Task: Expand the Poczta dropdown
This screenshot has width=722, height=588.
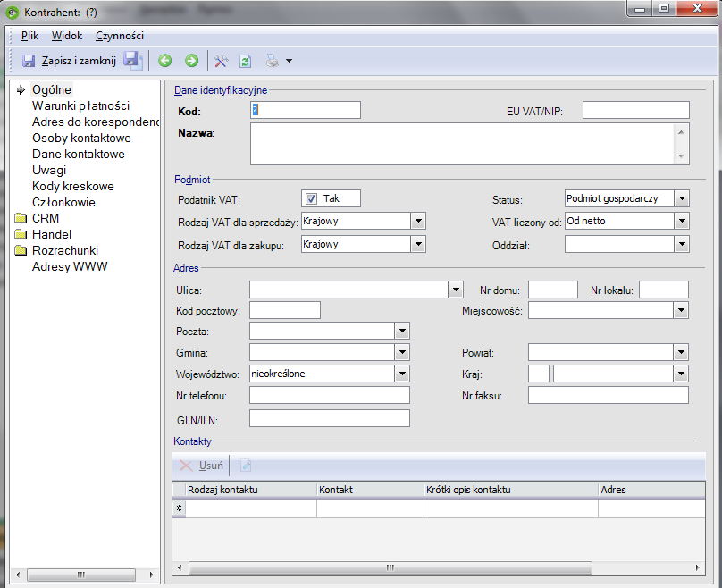Action: pos(402,331)
